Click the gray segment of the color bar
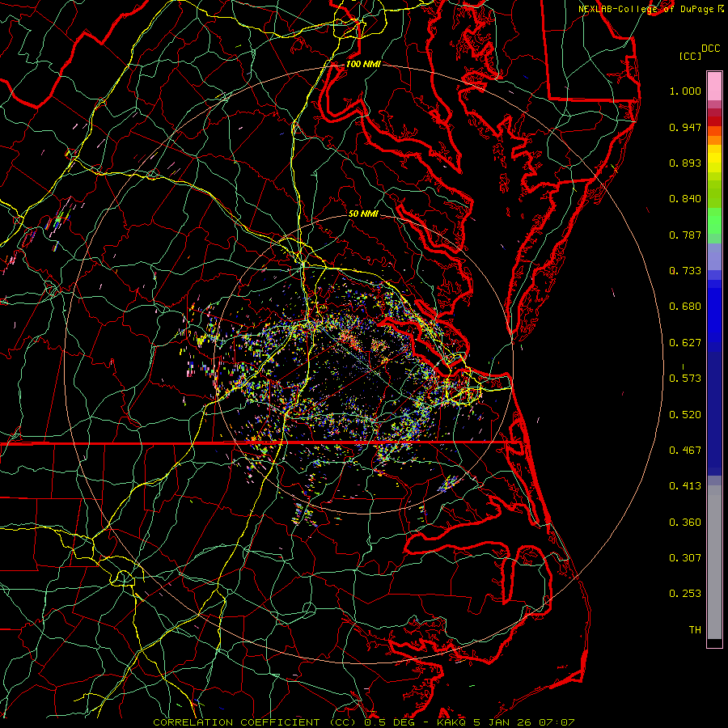This screenshot has height=728, width=728. (x=714, y=562)
